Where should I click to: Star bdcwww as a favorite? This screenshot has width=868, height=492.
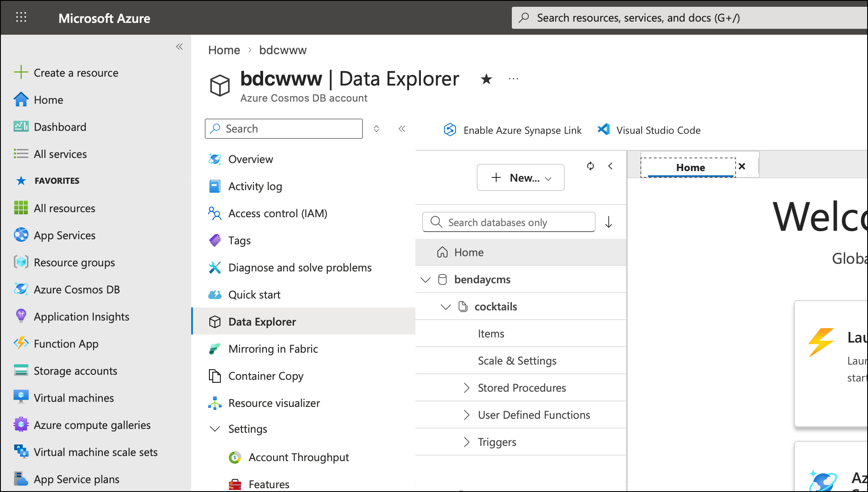tap(486, 79)
